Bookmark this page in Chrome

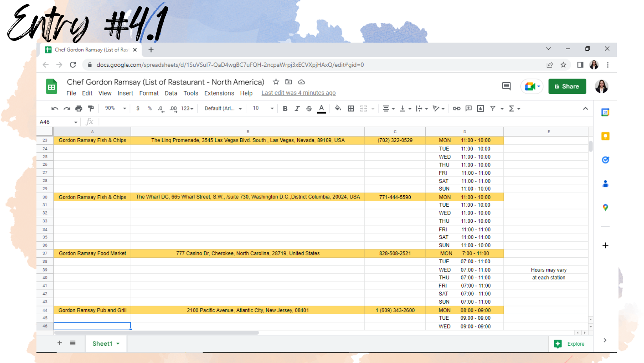pyautogui.click(x=563, y=65)
